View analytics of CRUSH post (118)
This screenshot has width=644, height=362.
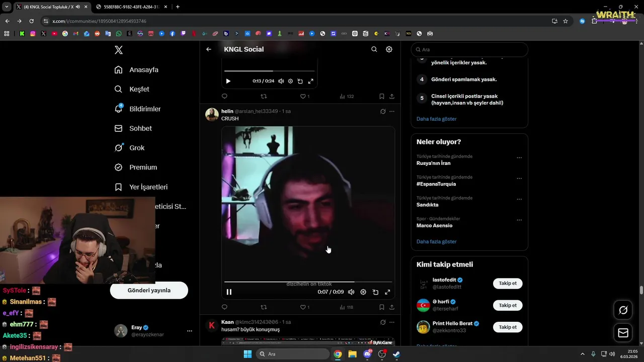point(346,307)
